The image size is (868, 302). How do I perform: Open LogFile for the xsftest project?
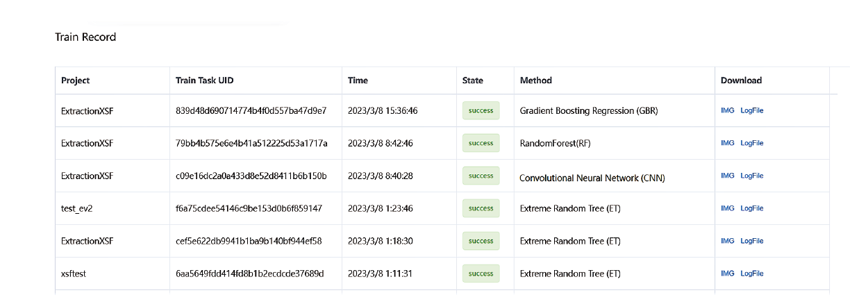pyautogui.click(x=752, y=274)
